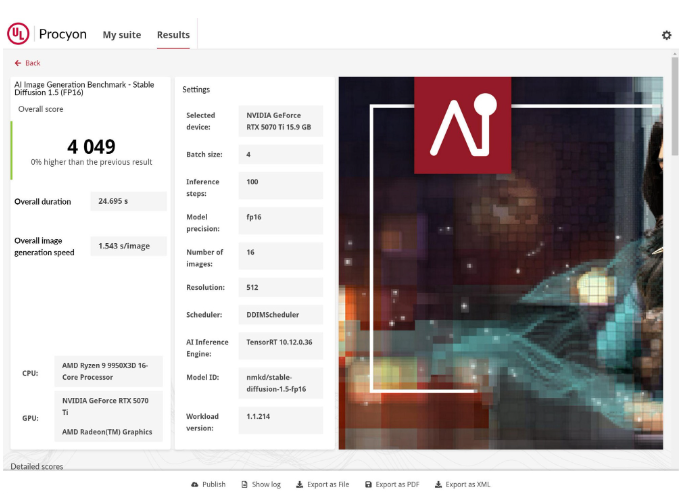Click the Export as XML button
This screenshot has height=494, width=690.
462,484
